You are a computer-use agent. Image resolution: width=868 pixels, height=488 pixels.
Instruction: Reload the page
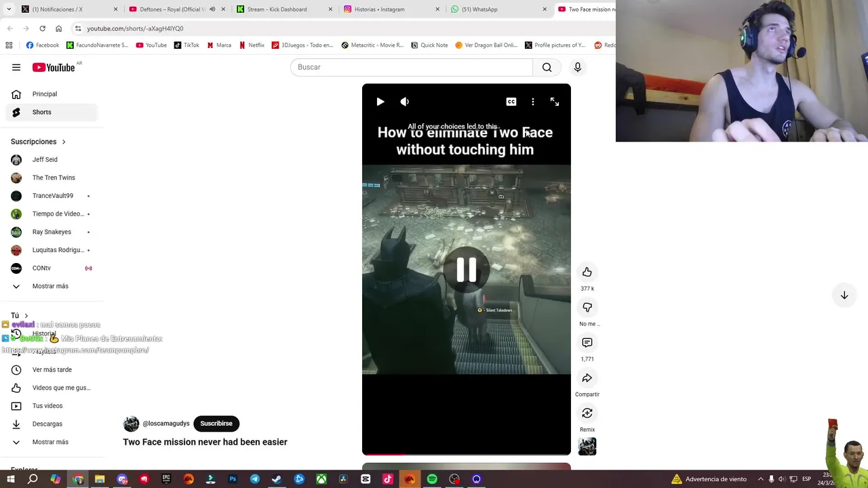pos(42,28)
